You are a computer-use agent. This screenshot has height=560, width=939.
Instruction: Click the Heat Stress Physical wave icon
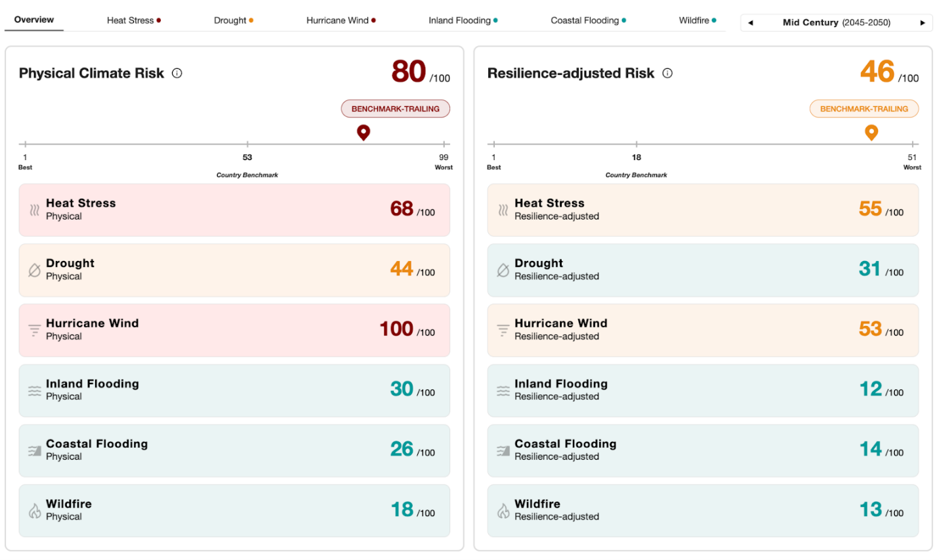[x=35, y=210]
